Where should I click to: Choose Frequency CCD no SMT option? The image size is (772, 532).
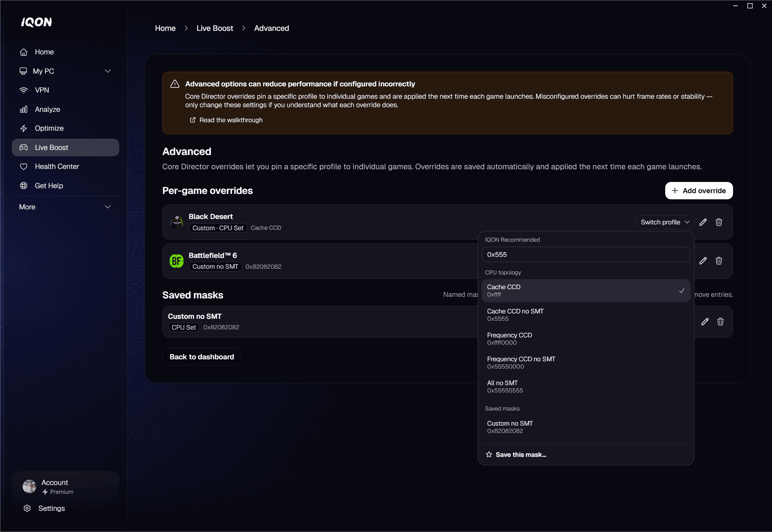[x=586, y=362]
